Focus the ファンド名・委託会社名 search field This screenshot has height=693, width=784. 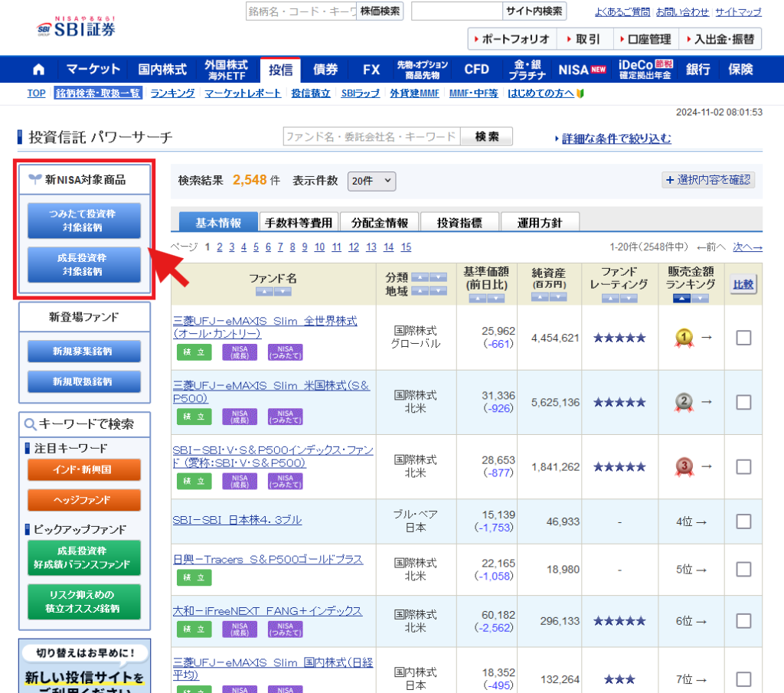click(x=371, y=136)
